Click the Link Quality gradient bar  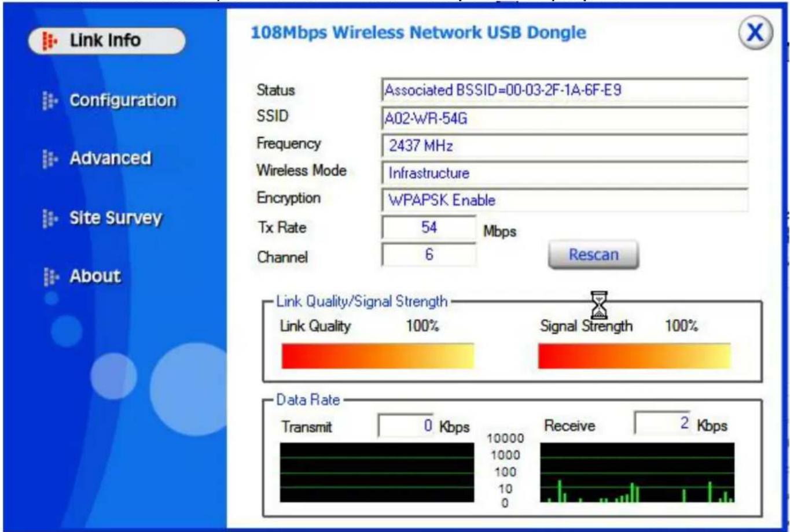(x=377, y=356)
